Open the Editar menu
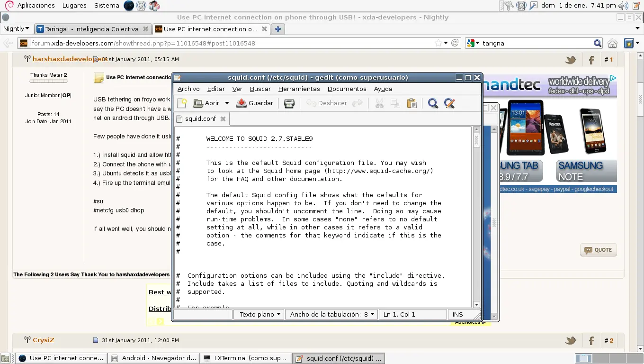 coord(216,89)
